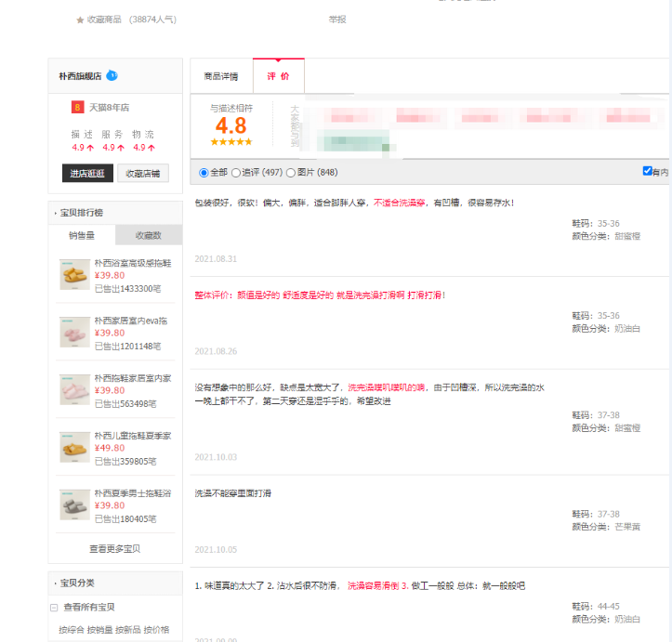The width and height of the screenshot is (672, 642).
Task: Click 收藏商品 link
Action: (104, 20)
